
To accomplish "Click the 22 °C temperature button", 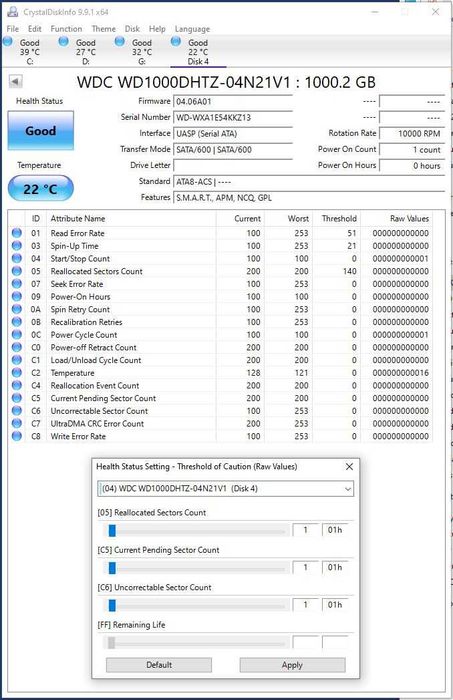I will pos(41,188).
